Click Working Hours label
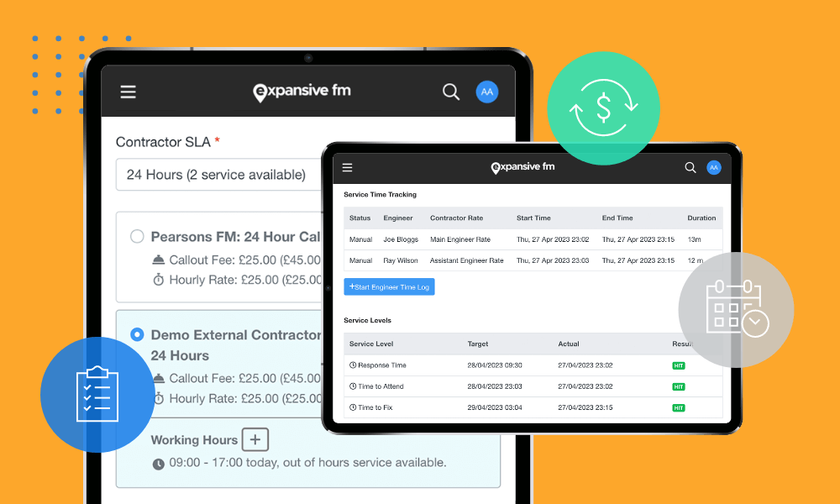The image size is (840, 504). (195, 439)
